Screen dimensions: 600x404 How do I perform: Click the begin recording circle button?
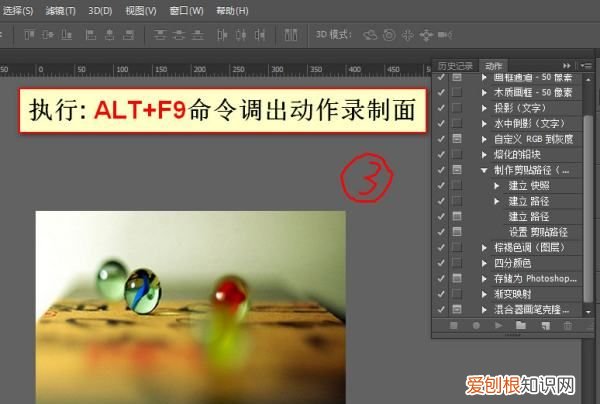[476, 326]
